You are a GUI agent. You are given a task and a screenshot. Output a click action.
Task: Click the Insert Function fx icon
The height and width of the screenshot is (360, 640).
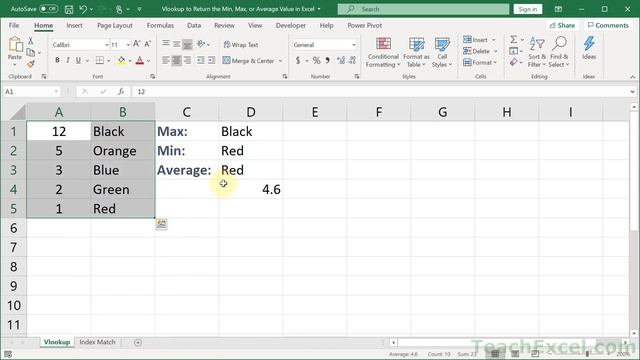(x=121, y=91)
